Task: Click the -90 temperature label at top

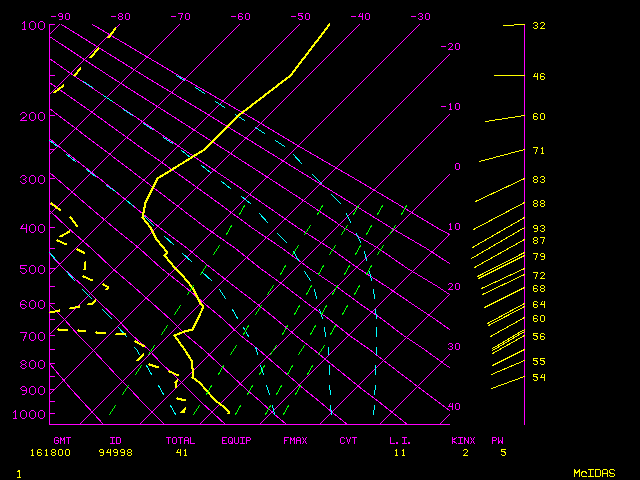Action: [61, 16]
